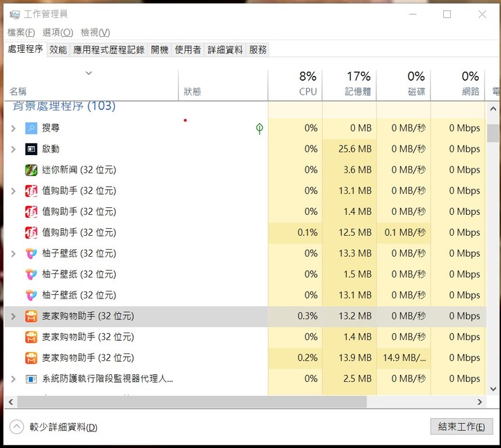501x448 pixels.
Task: Click the 0.1% CPU value
Action: coord(308,232)
